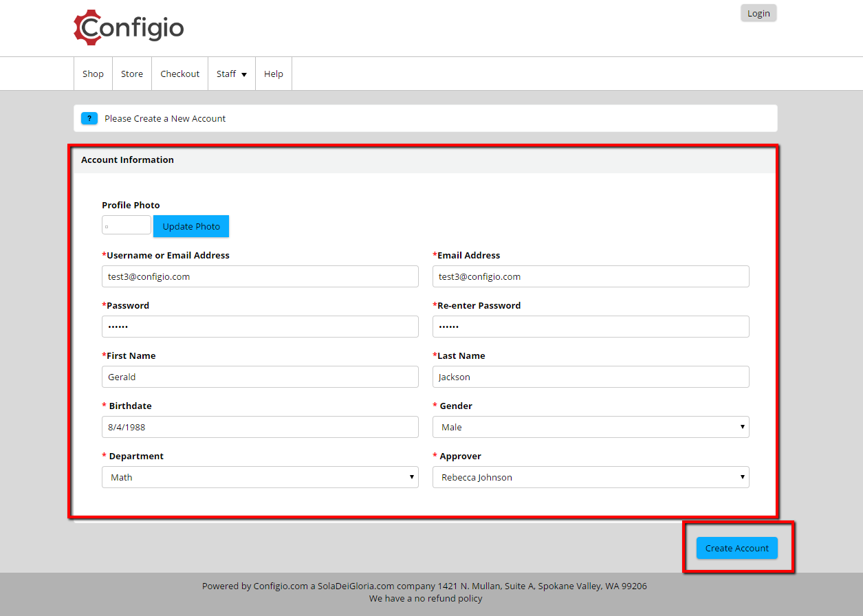Click the Powered by Configio.com footer text
The image size is (863, 616).
(x=424, y=586)
